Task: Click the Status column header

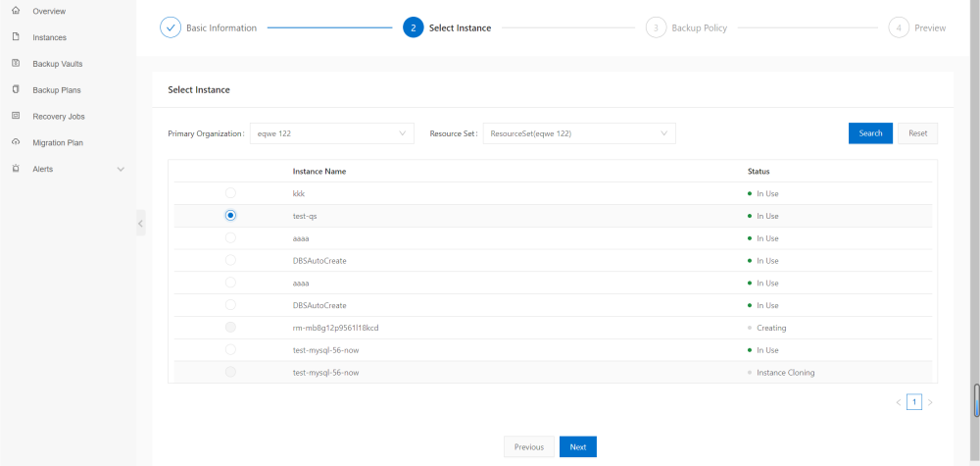Action: tap(759, 172)
